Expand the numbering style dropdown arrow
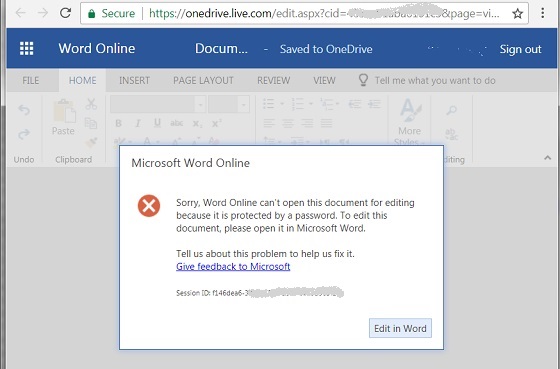The width and height of the screenshot is (560, 369). click(311, 104)
